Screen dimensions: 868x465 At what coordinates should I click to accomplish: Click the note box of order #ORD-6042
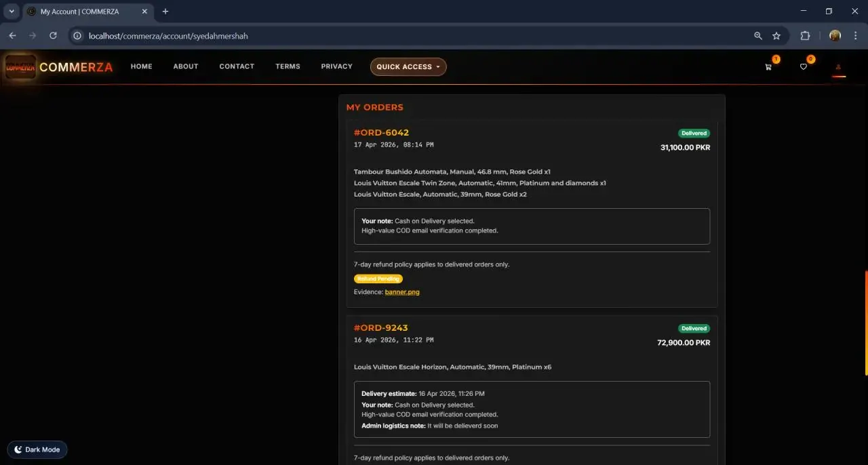pos(532,226)
